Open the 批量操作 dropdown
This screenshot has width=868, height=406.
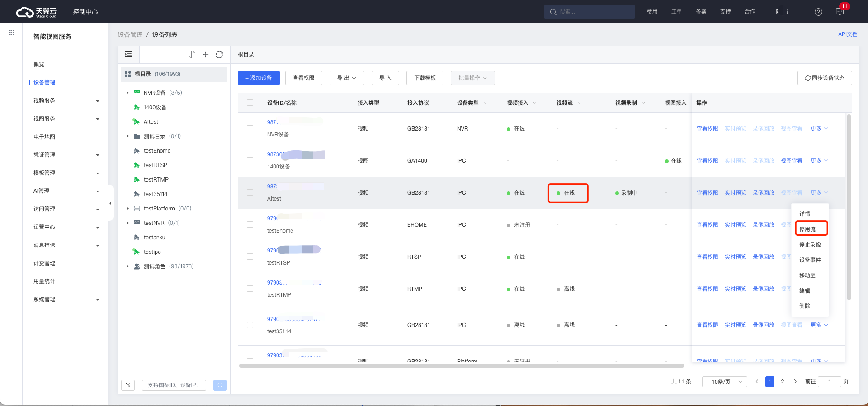[x=472, y=78]
